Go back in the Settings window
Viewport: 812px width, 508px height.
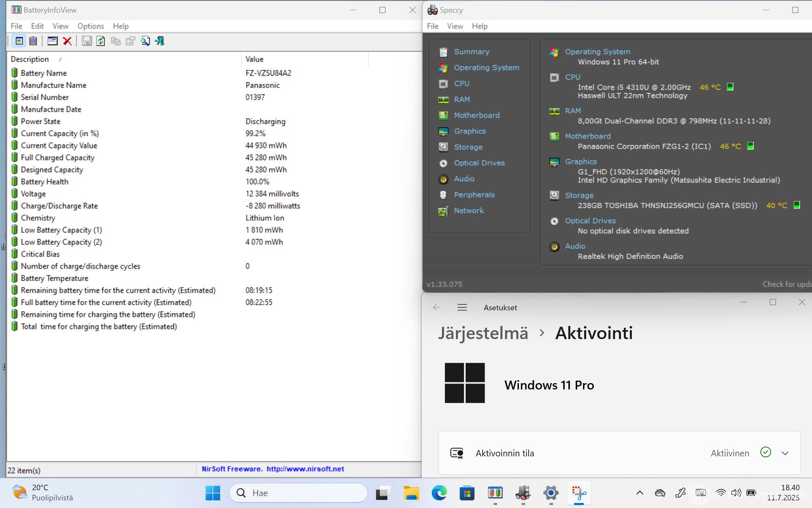pos(437,307)
